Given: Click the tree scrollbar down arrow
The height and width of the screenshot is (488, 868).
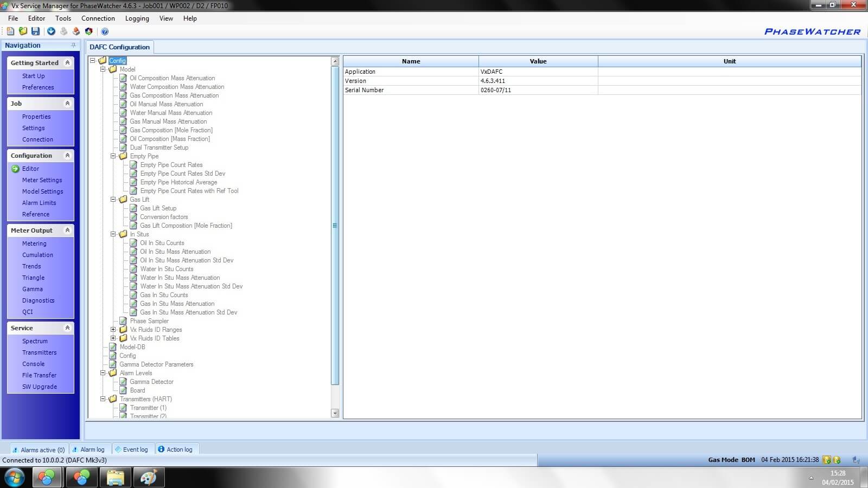Looking at the screenshot, I should 335,413.
